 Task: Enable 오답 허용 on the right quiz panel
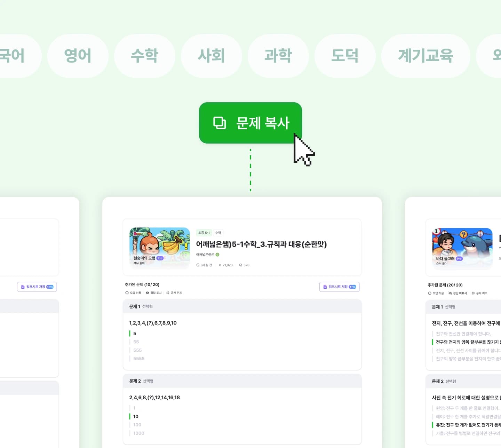coord(430,293)
